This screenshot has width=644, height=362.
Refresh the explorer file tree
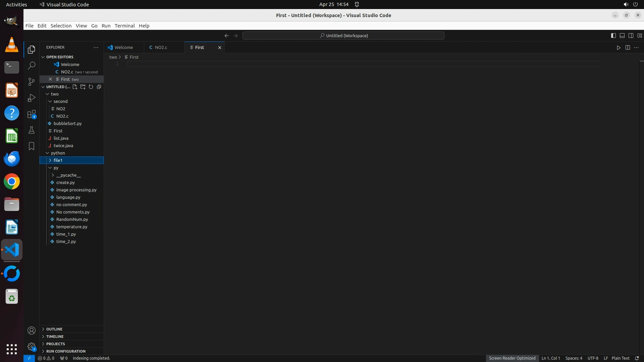coord(91,87)
